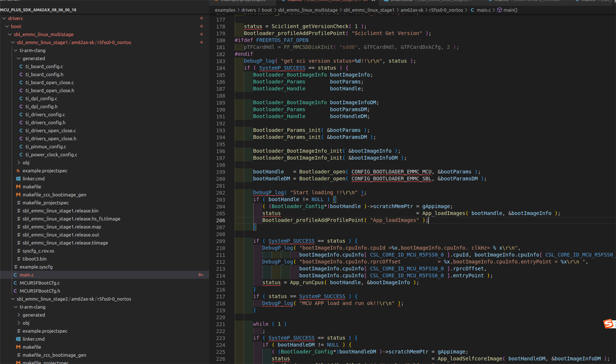Collapse the sbl_emmc_linux_multistage folder
This screenshot has height=364, width=616.
coord(10,35)
